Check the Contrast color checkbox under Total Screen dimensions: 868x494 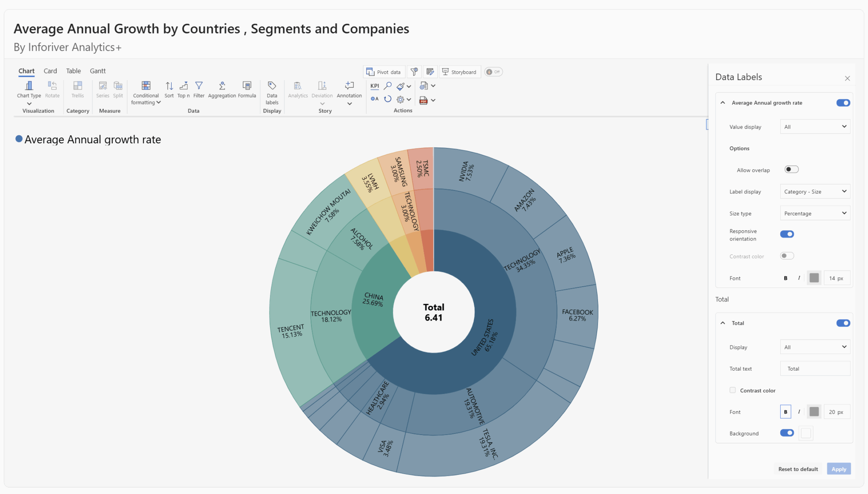coord(732,390)
